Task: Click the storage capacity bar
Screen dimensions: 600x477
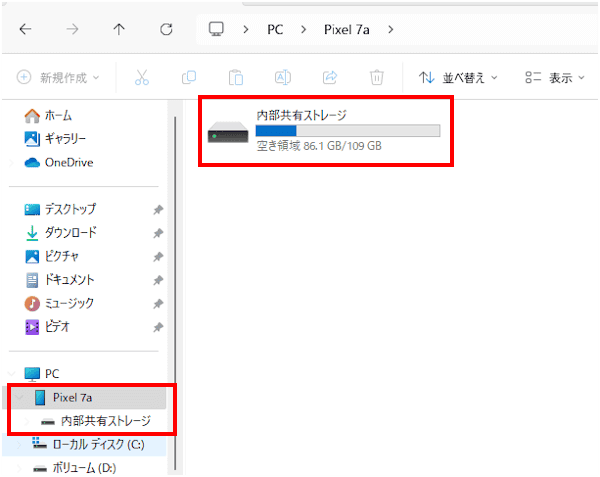Action: point(348,131)
